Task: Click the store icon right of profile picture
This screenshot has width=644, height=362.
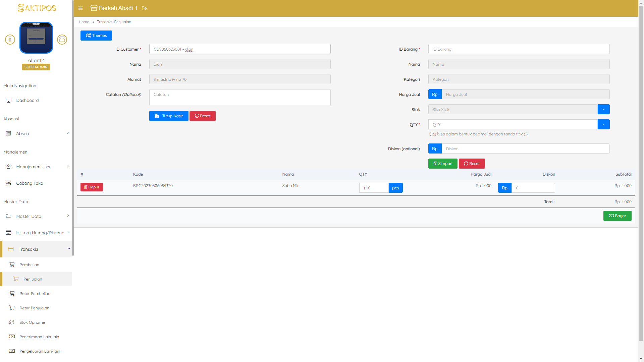Action: pyautogui.click(x=62, y=40)
